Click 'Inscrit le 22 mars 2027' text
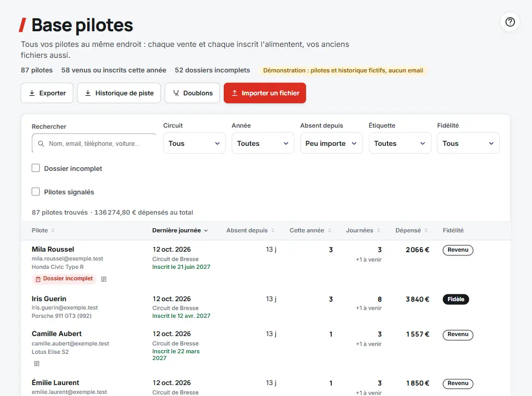Image resolution: width=532 pixels, height=396 pixels. pyautogui.click(x=176, y=355)
